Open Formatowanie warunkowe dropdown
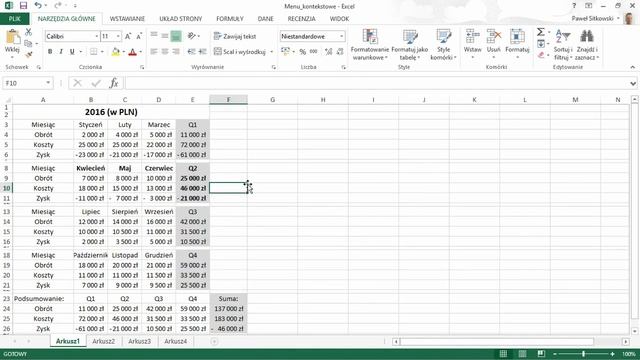This screenshot has width=640, height=360. (x=370, y=45)
